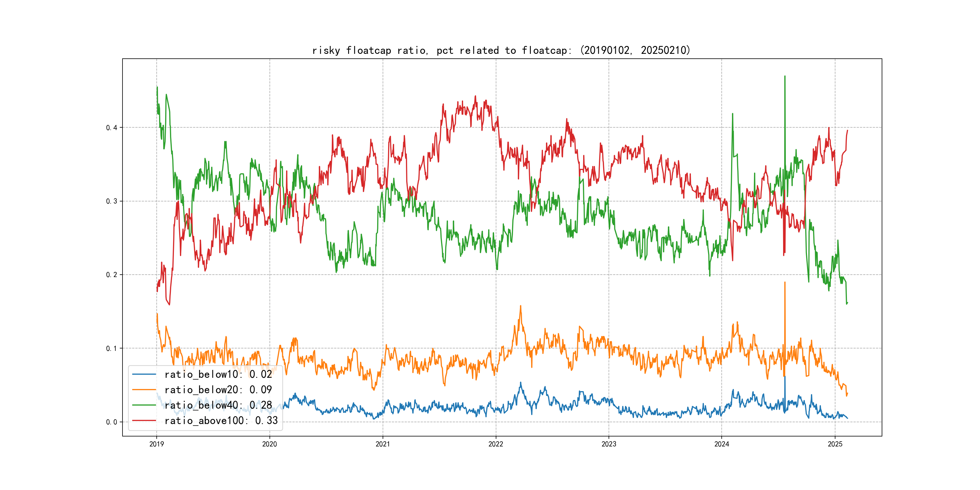980x490 pixels.
Task: Click the blue ratio_below10 legend line sample
Action: [x=144, y=374]
